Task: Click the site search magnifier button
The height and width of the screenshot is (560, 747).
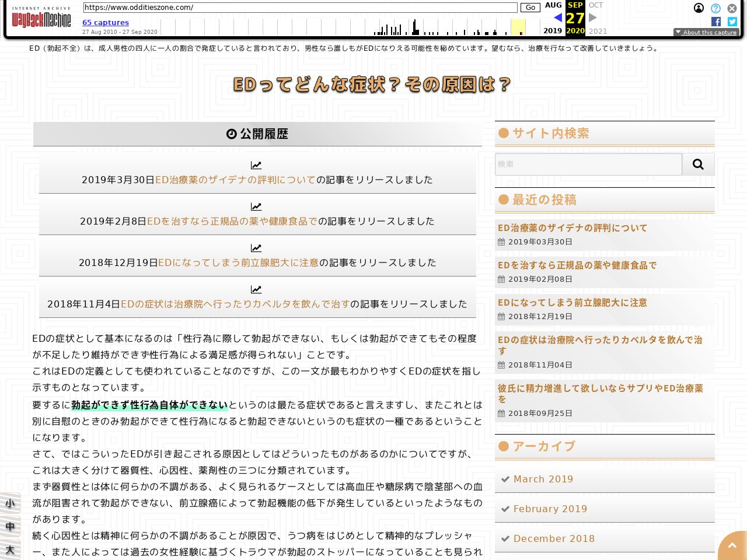Action: pos(698,164)
